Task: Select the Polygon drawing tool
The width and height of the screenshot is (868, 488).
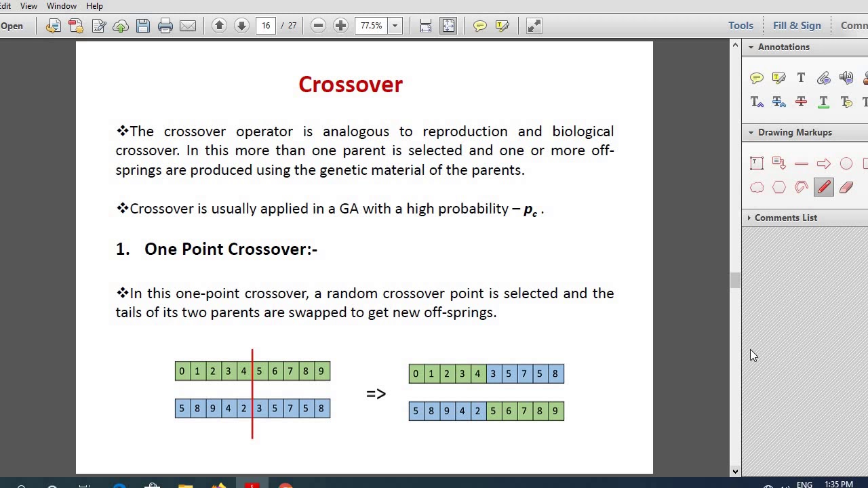Action: tap(779, 188)
